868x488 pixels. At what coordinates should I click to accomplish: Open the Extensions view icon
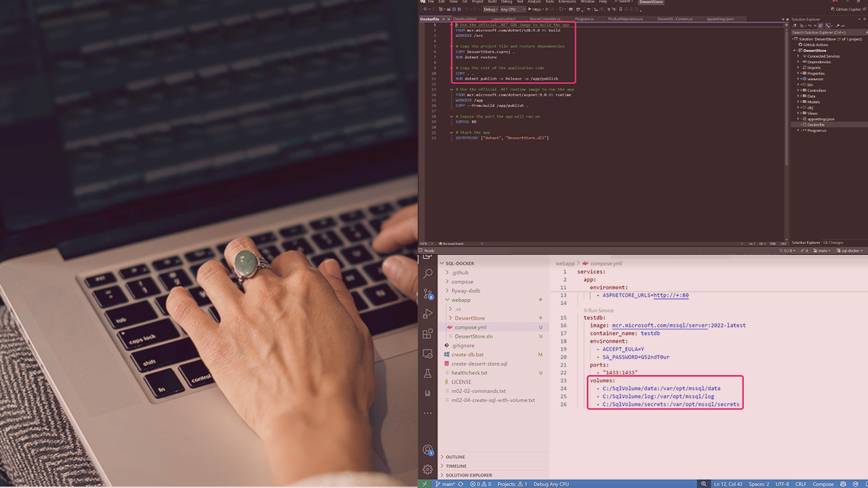427,334
